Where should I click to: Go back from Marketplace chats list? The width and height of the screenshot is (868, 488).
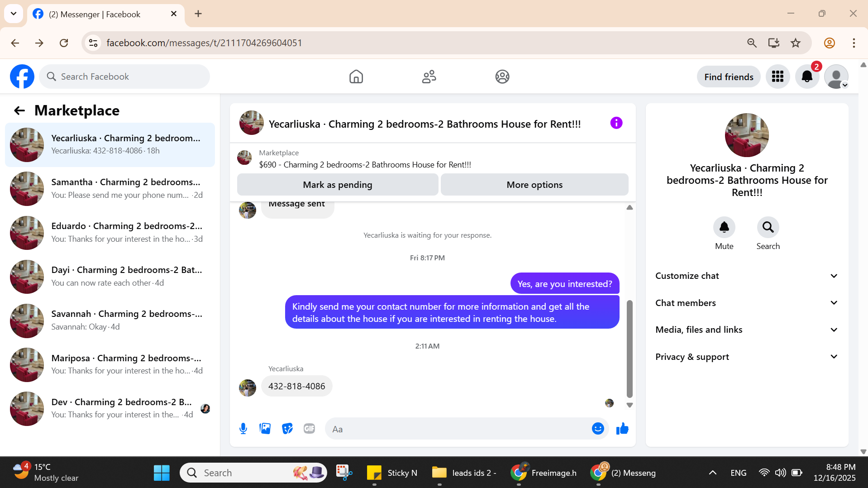pyautogui.click(x=19, y=110)
